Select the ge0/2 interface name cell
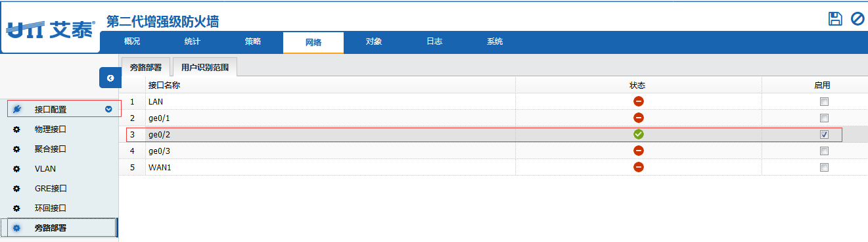 coord(331,134)
